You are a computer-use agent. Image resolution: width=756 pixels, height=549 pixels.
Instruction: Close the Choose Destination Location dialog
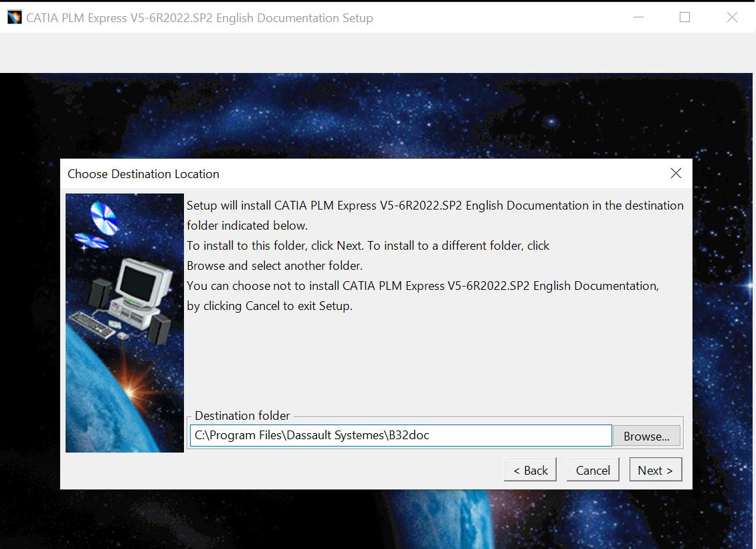(676, 173)
